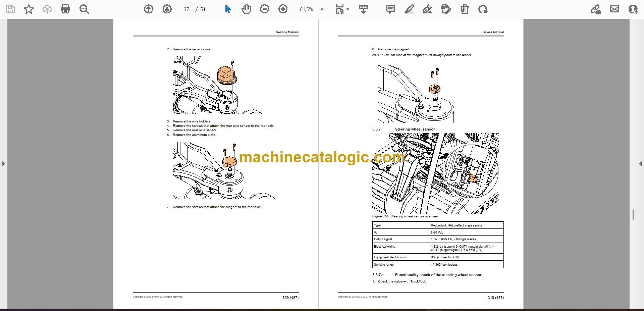This screenshot has height=311, width=644.
Task: Click the sensor cover illustration
Action: tap(217, 85)
